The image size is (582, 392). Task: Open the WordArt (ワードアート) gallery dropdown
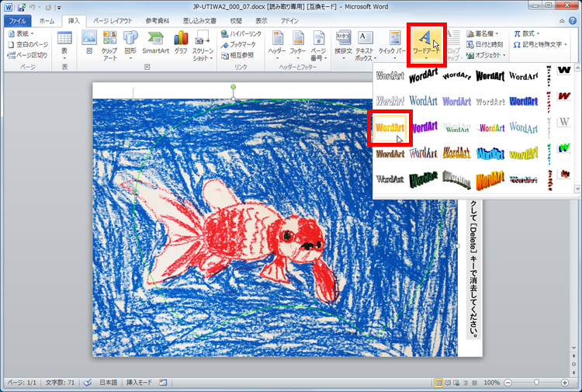[x=426, y=44]
